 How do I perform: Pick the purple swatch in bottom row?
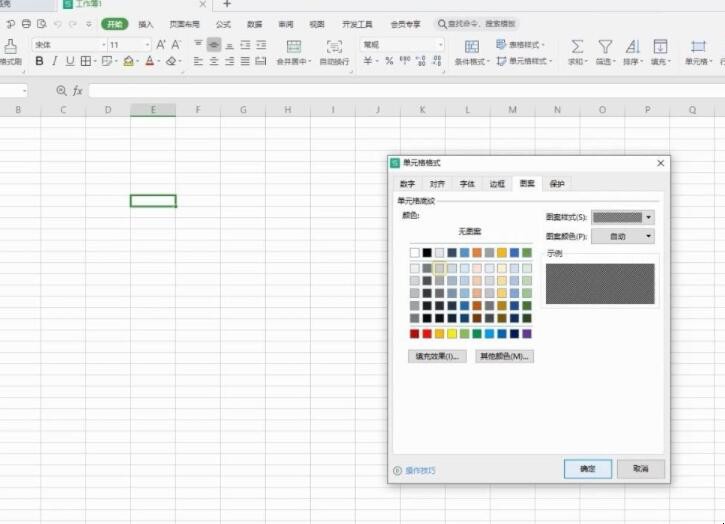527,333
